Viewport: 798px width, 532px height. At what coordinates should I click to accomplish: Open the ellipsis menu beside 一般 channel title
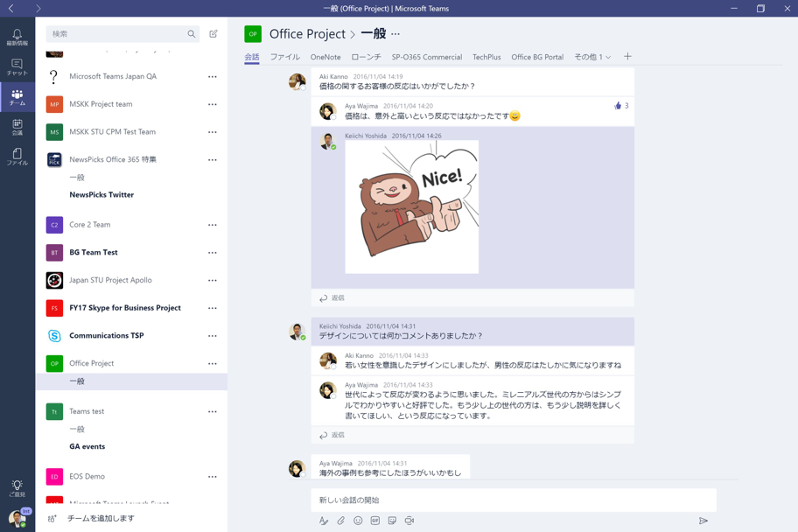(395, 34)
